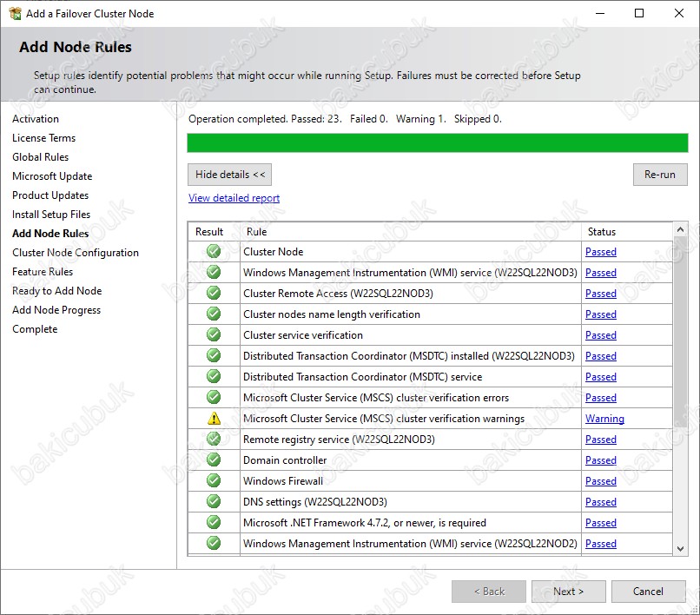The image size is (700, 615).
Task: Open Passed link for Remote registry service
Action: click(x=601, y=440)
